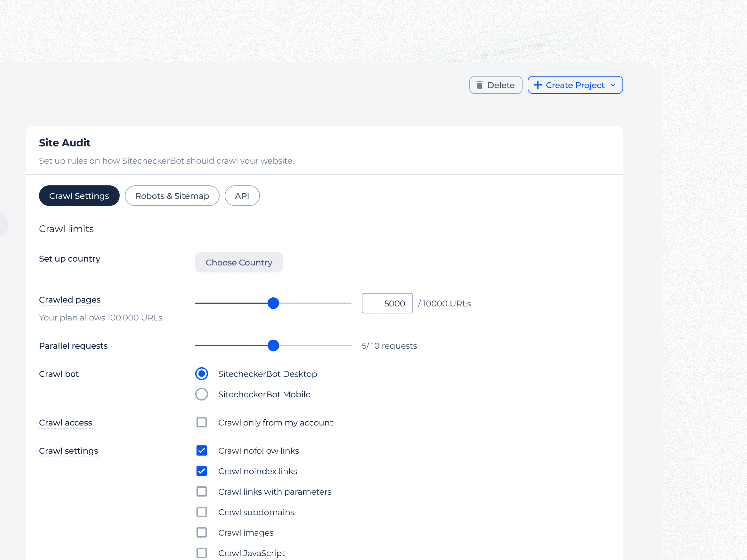
Task: Uncheck Crawl nofollow links
Action: (202, 451)
